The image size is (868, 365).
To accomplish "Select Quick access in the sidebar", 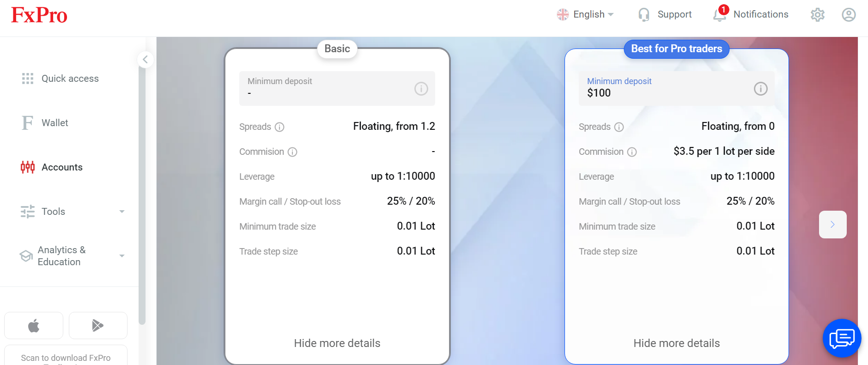I will (x=70, y=79).
